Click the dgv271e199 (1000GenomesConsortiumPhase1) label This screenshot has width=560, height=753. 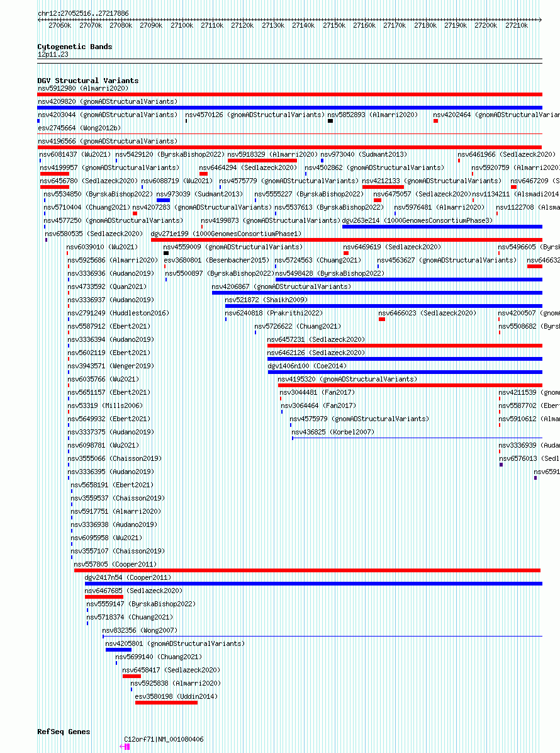click(226, 234)
